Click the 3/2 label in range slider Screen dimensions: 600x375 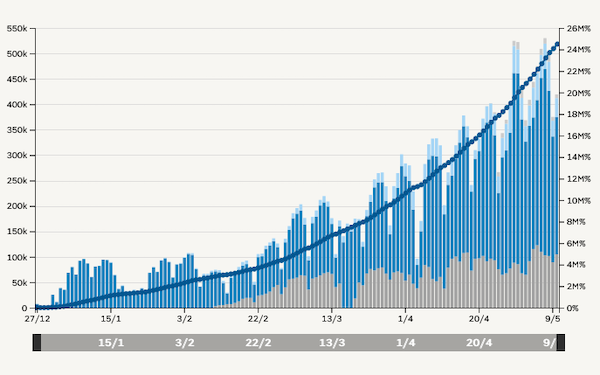pos(184,342)
